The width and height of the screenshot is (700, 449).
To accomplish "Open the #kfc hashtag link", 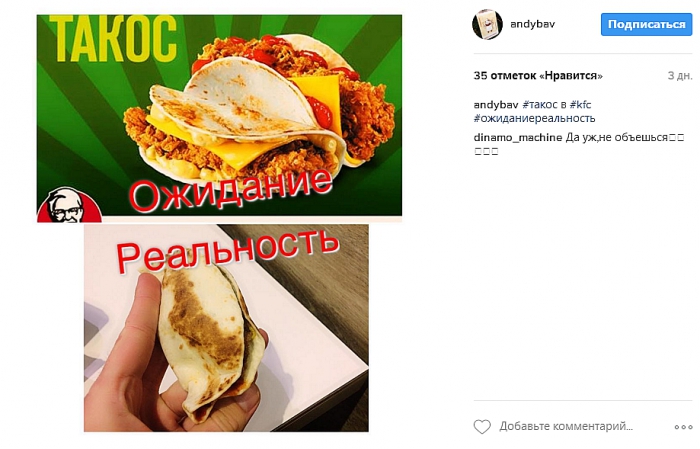I will 580,105.
